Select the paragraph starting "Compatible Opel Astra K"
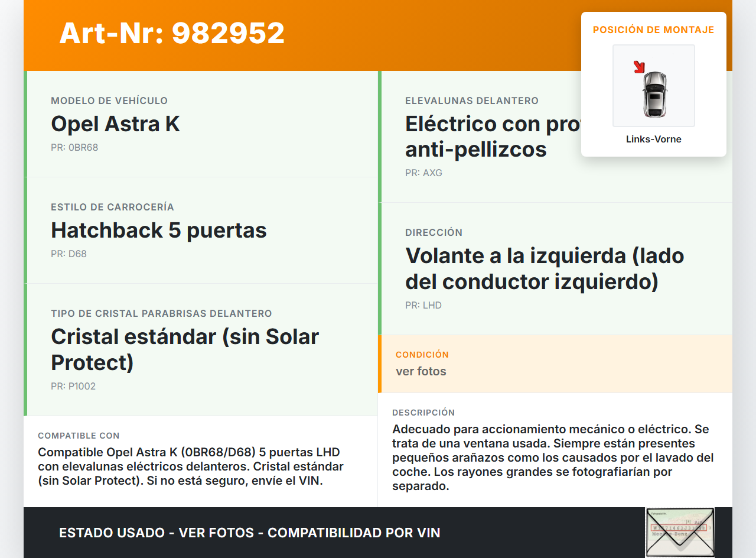Viewport: 756px width, 558px height. pos(191,467)
